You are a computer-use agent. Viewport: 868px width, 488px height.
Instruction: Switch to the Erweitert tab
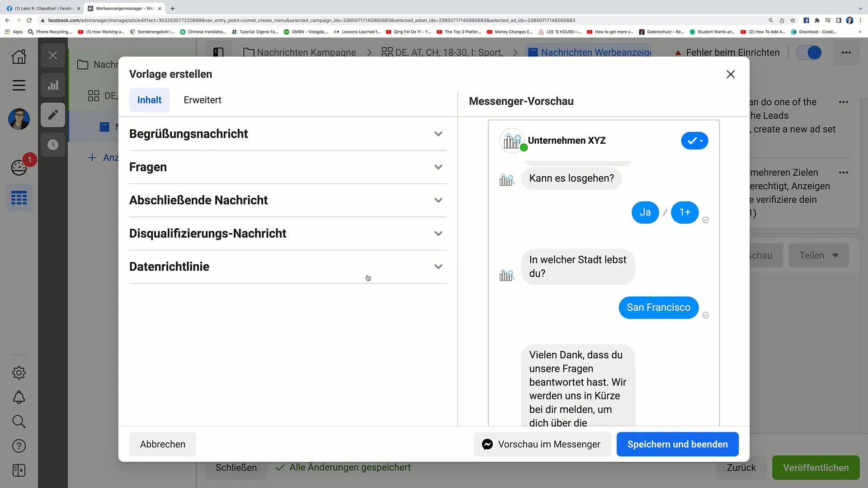203,100
